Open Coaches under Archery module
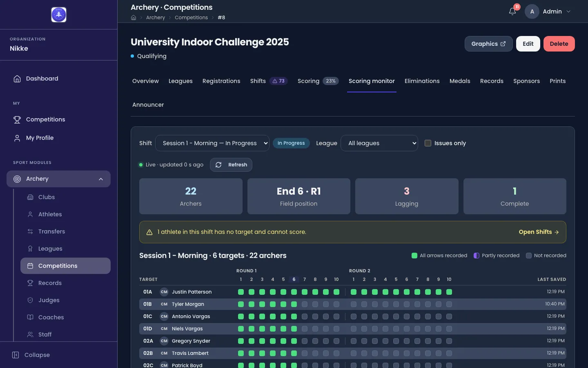 [x=65, y=317]
